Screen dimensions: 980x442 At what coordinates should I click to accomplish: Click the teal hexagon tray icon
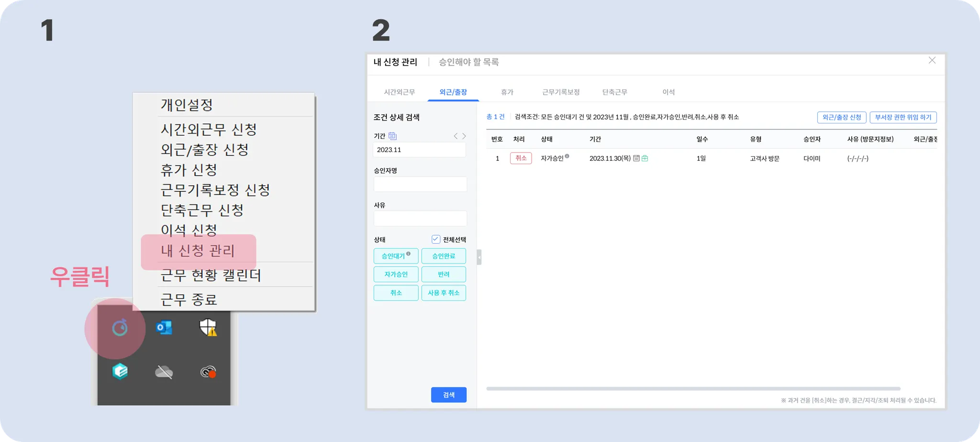120,371
